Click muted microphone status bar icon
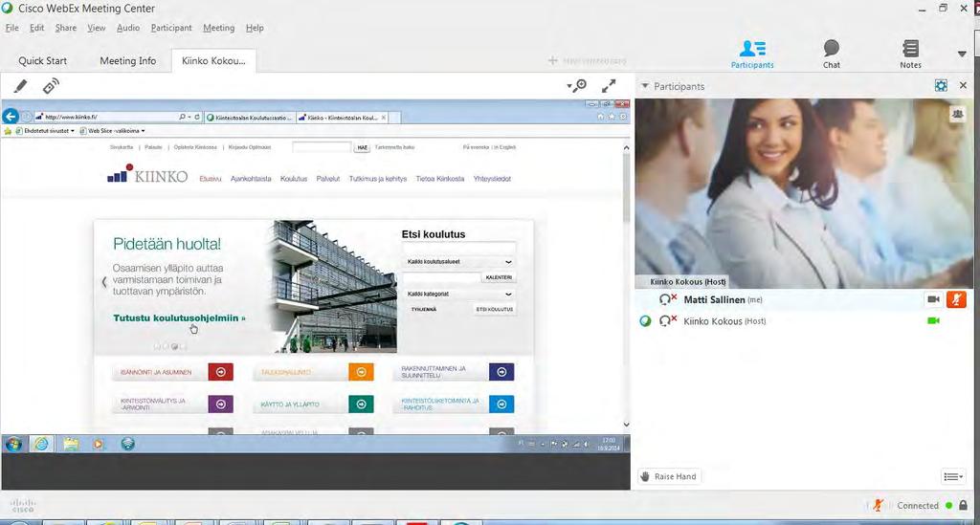The image size is (980, 525). 879,505
